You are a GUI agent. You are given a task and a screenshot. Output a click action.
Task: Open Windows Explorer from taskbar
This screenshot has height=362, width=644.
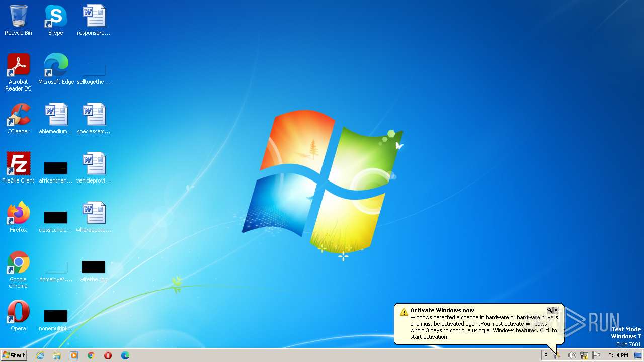point(57,355)
